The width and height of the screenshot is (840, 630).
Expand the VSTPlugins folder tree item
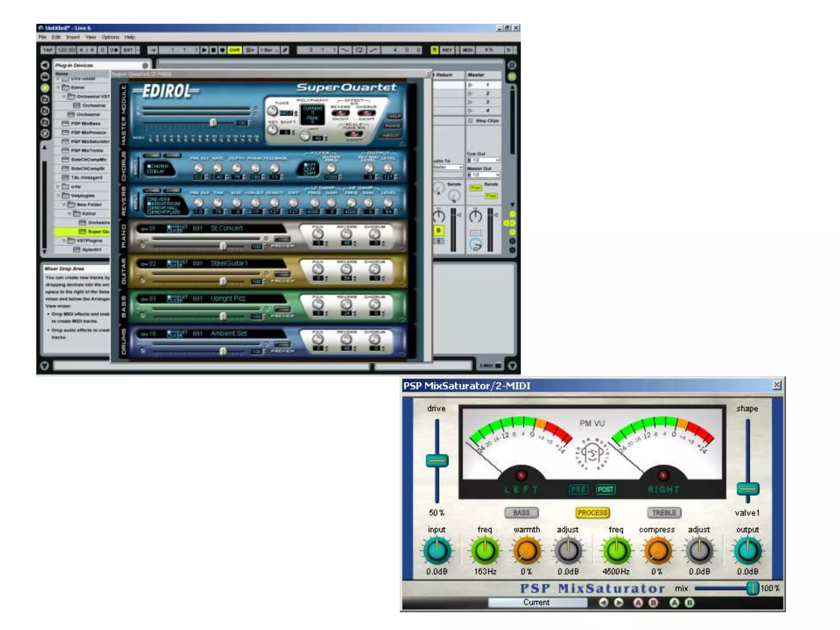click(64, 241)
